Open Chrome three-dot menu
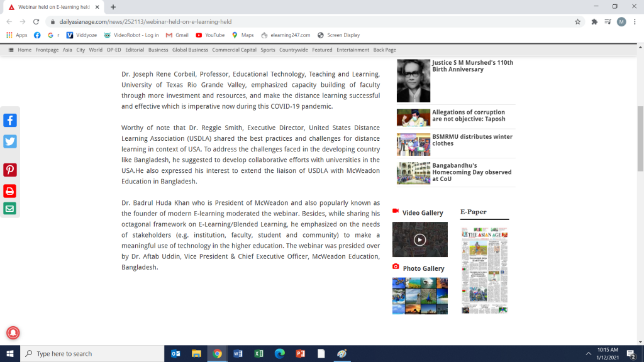 [x=635, y=22]
